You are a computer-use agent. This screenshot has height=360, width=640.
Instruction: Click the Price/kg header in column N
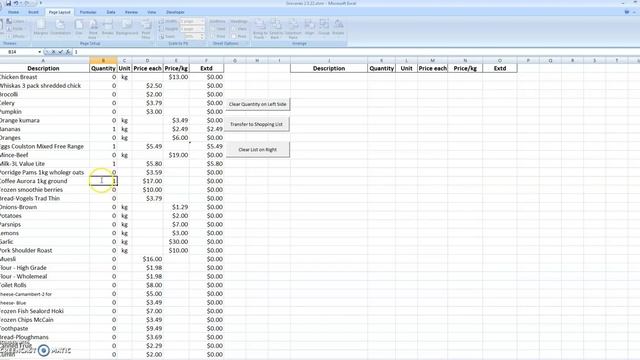click(x=465, y=68)
